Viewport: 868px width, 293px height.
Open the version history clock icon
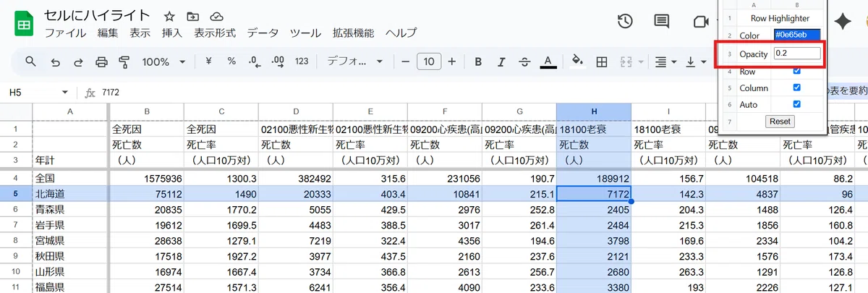pos(625,21)
